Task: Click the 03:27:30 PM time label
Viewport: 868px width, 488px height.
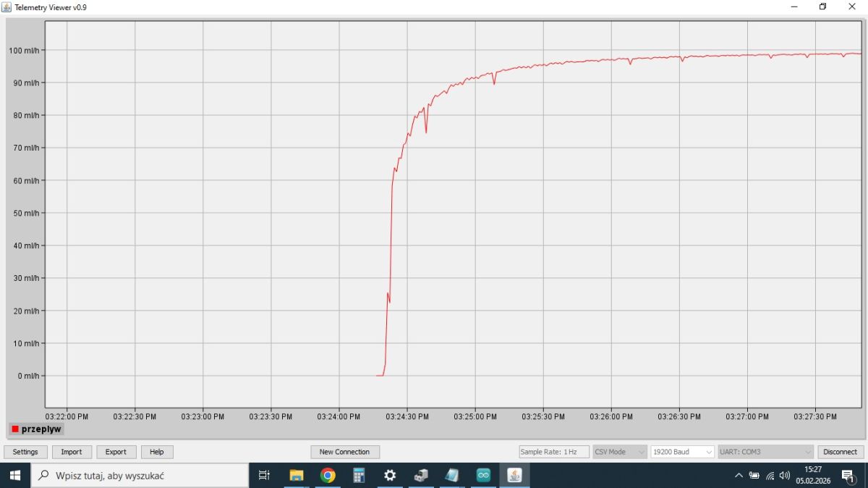Action: tap(815, 416)
